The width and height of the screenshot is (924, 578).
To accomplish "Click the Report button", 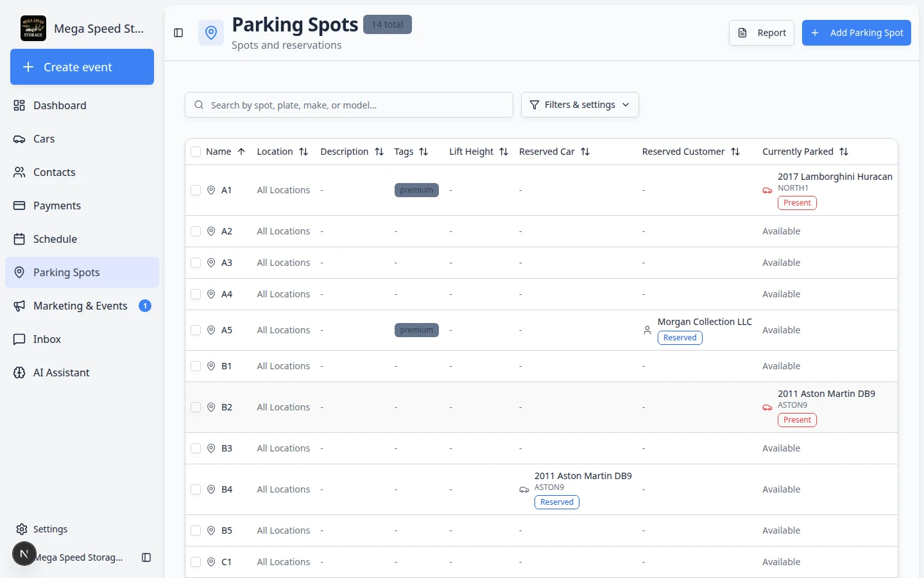I will (x=762, y=33).
